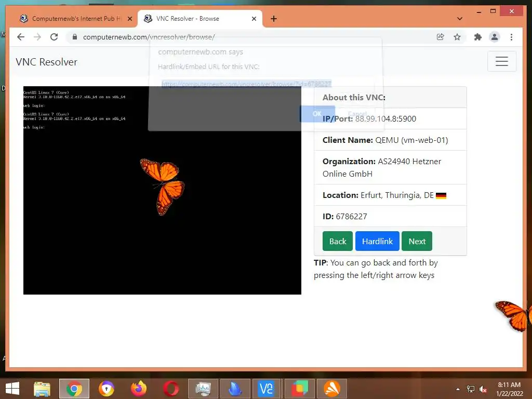This screenshot has width=532, height=399.
Task: Click the VNC Resolver brand link
Action: tap(46, 62)
